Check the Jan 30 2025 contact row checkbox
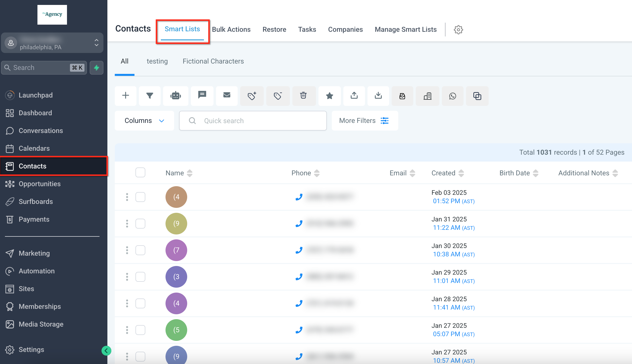Viewport: 632px width, 364px height. click(140, 250)
